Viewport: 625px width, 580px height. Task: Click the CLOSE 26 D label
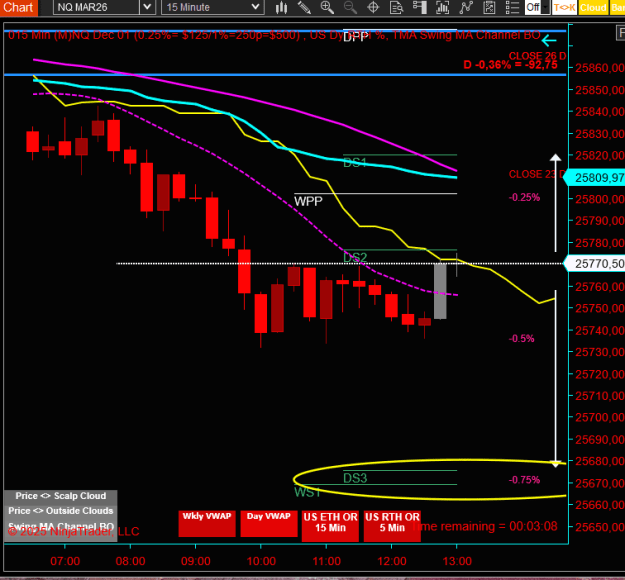537,56
